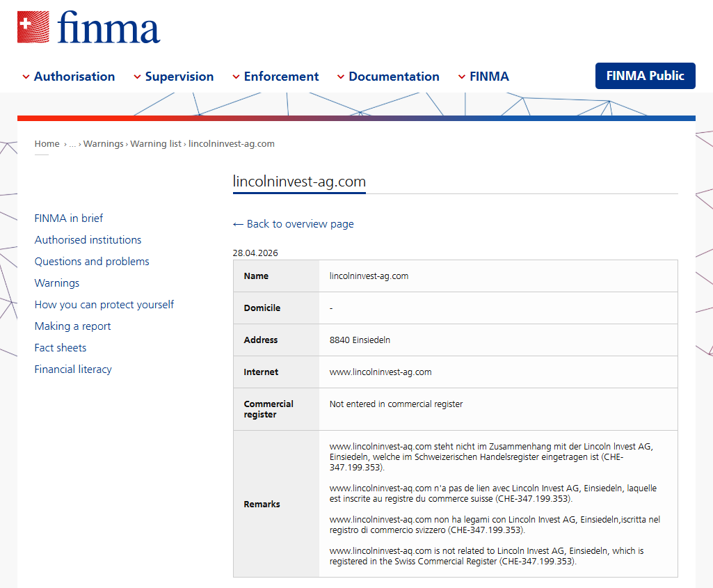Click the lincolninvest-ag.com page heading
Screen dimensions: 713x588
299,182
